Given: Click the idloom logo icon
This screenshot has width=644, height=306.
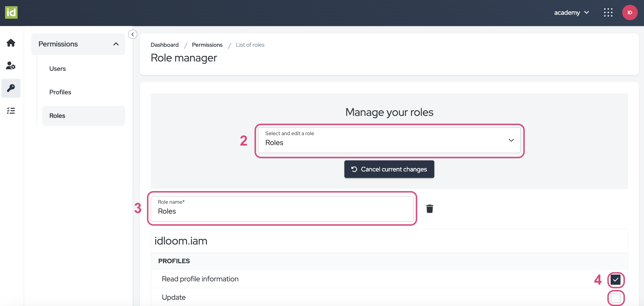Looking at the screenshot, I should (x=11, y=12).
